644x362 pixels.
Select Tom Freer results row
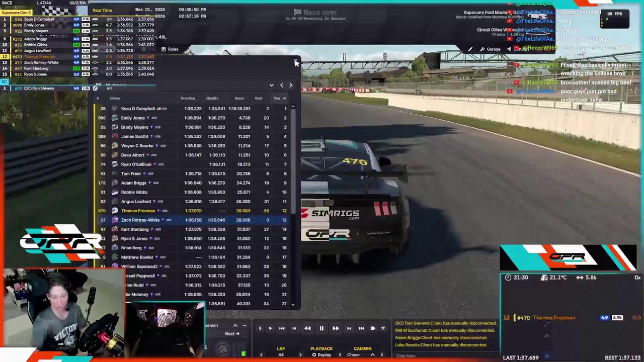point(192,173)
